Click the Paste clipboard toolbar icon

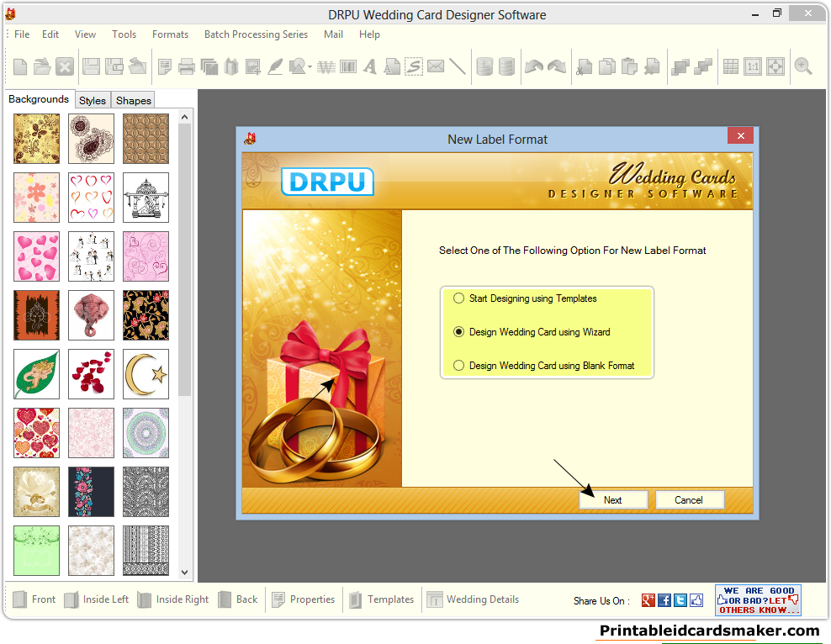point(629,66)
